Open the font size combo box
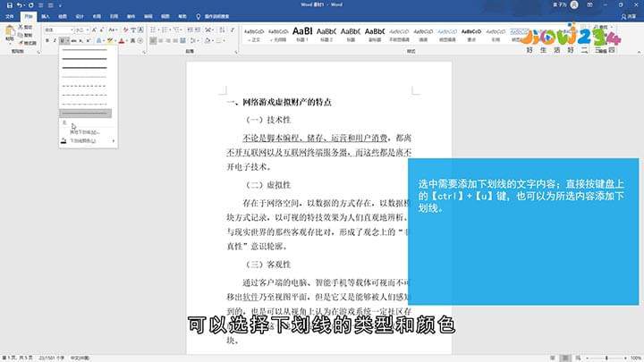Image resolution: width=644 pixels, height=362 pixels. [x=81, y=30]
